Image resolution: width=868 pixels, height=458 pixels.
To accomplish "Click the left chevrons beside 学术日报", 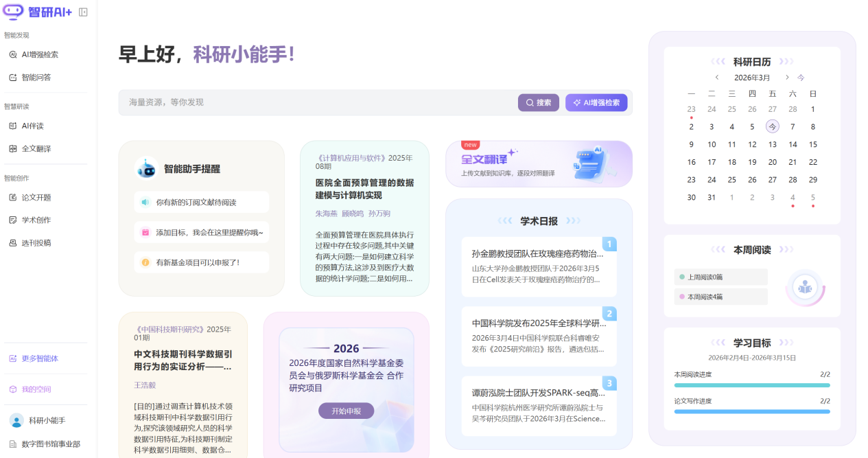I will click(503, 221).
